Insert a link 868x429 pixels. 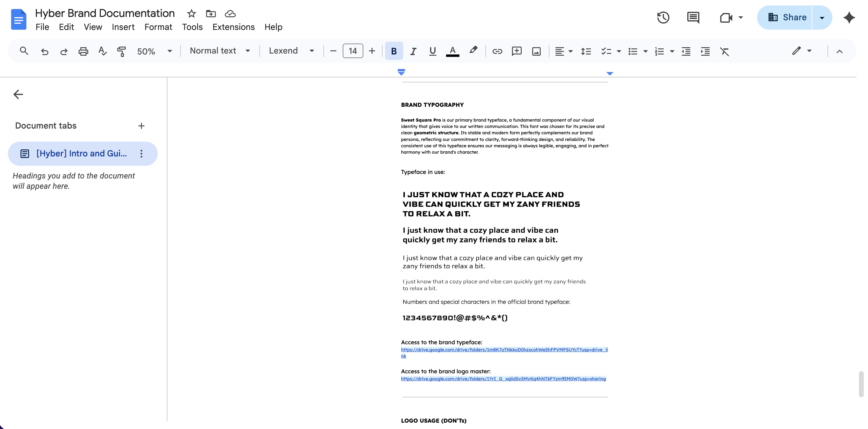(497, 51)
